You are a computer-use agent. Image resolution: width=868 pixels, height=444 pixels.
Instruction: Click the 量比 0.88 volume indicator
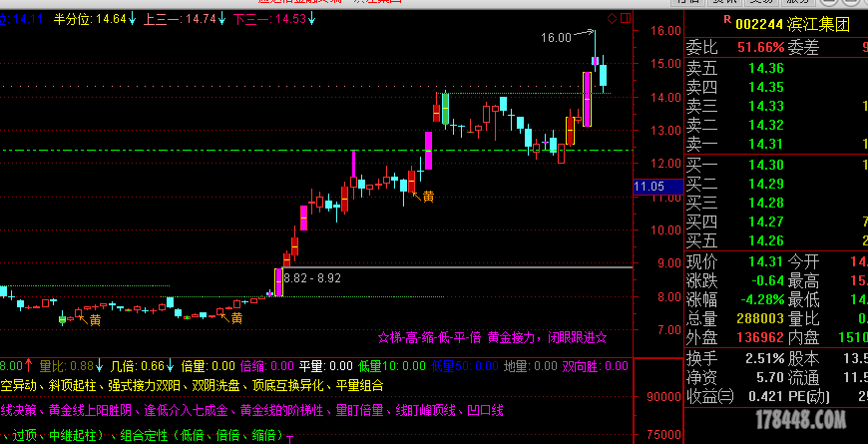71,366
